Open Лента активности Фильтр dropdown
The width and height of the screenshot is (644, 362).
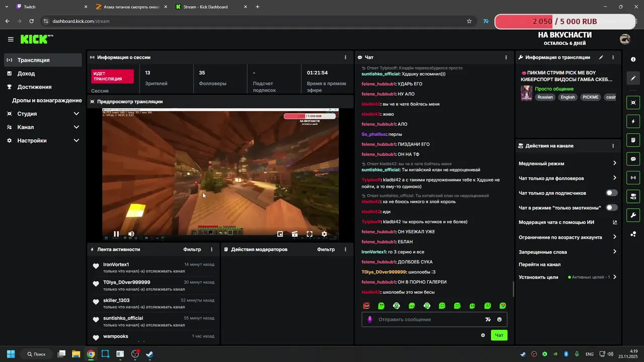192,249
